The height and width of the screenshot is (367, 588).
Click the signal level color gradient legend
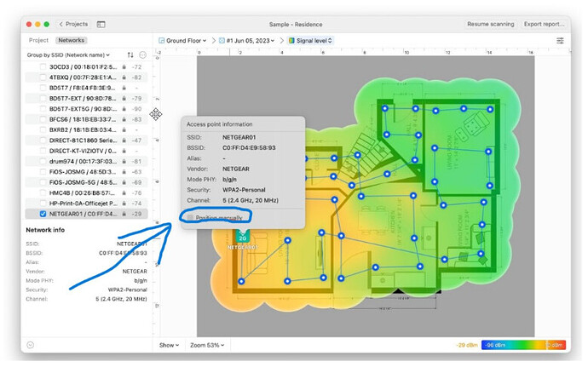coord(523,345)
